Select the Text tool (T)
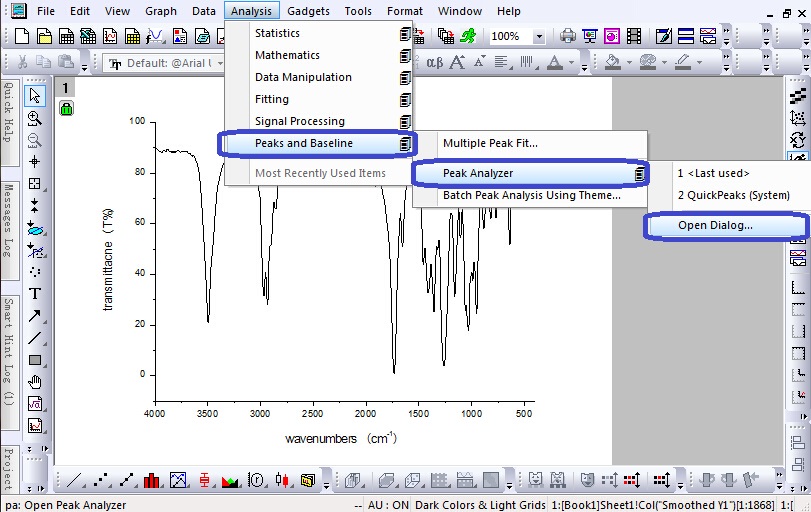The width and height of the screenshot is (811, 512). click(35, 293)
